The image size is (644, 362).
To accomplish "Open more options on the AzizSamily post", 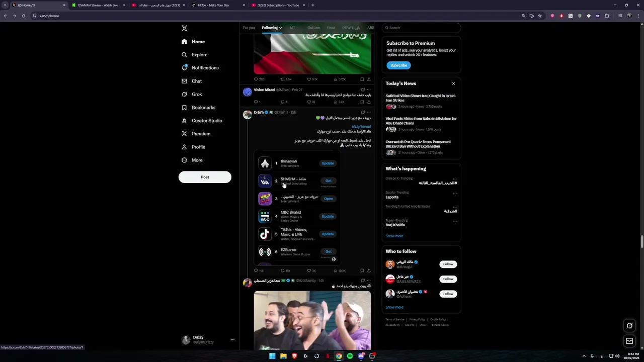I will tap(369, 281).
